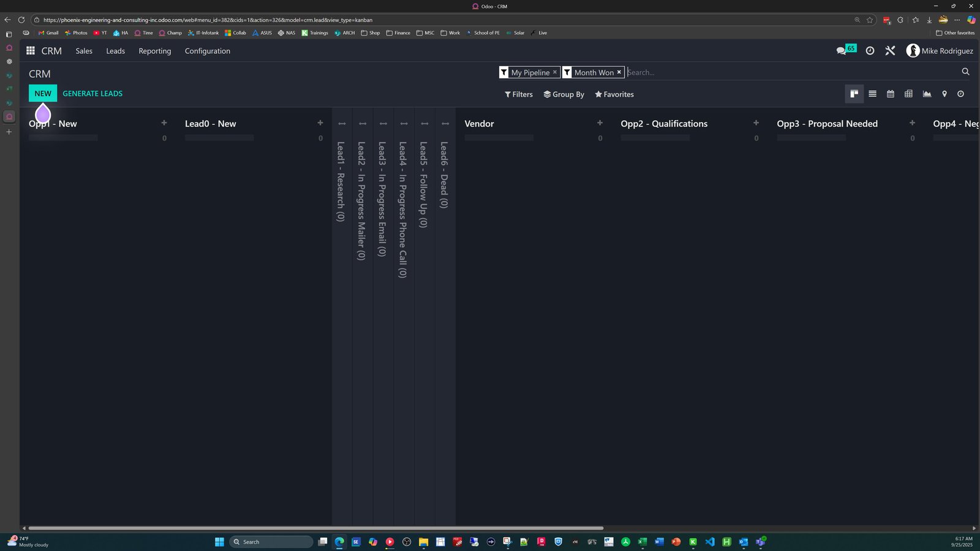Open the Windows Start menu
The width and height of the screenshot is (980, 551).
coord(219,542)
